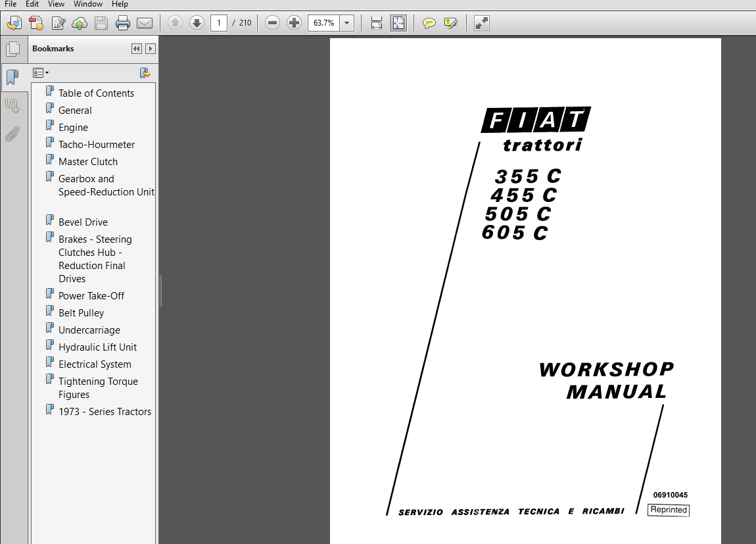Open the Edit menu

[32, 4]
